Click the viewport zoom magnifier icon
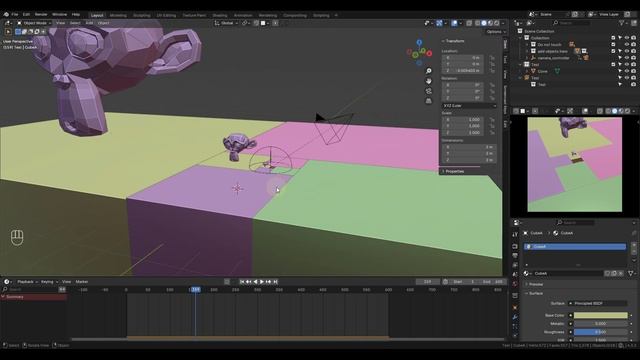This screenshot has width=640, height=360. click(429, 71)
